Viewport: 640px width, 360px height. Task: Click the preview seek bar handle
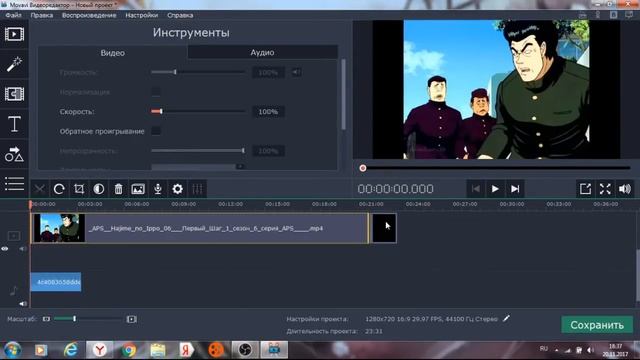click(x=362, y=168)
